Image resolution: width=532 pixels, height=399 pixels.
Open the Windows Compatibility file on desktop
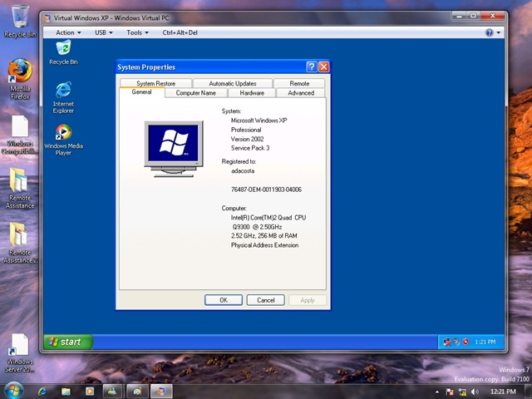tap(20, 135)
